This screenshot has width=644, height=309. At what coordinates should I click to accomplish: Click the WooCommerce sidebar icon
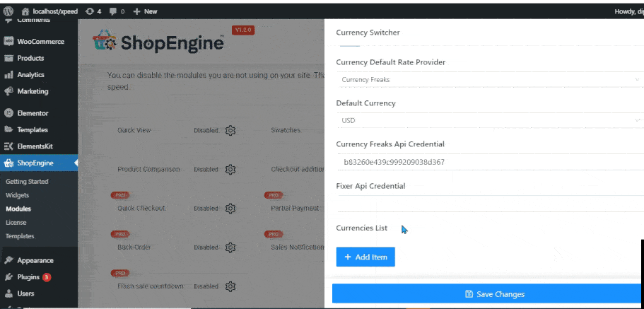click(8, 42)
